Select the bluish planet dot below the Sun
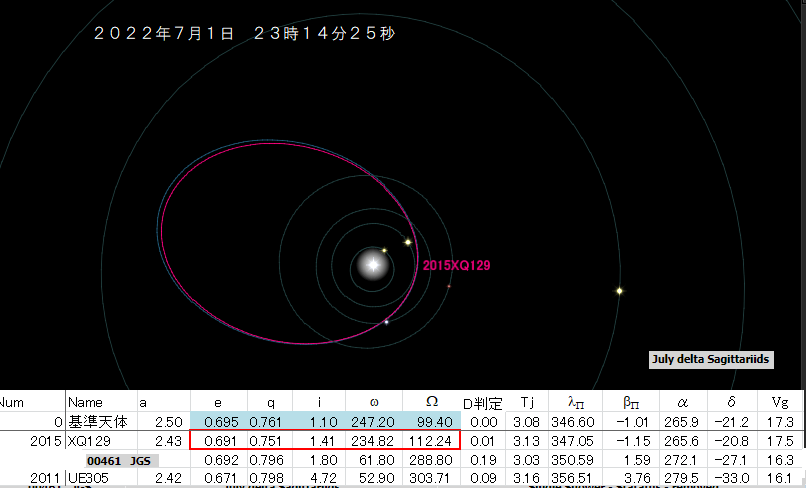The height and width of the screenshot is (488, 806). point(386,322)
